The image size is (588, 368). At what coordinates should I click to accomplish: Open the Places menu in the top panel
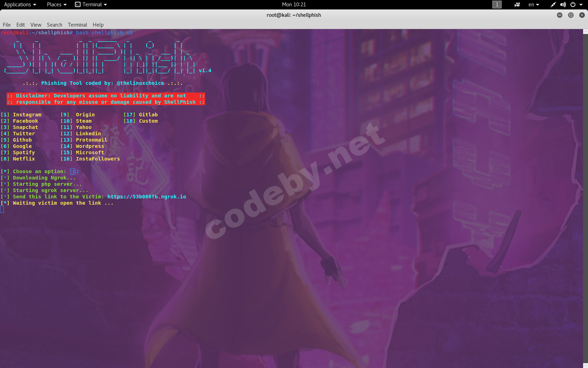pyautogui.click(x=57, y=5)
